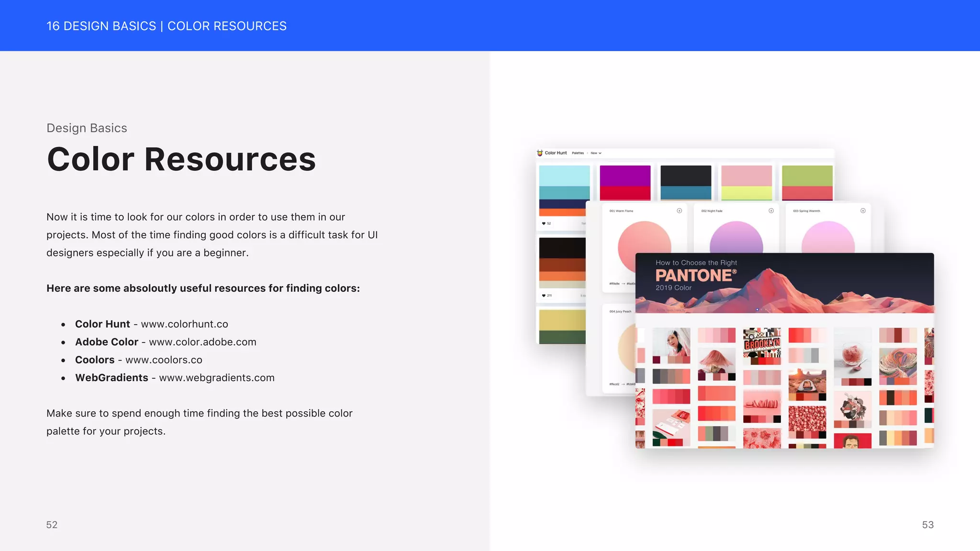Select the Juicy Peach gradient circle
Screen dimensions: 980x551
pyautogui.click(x=627, y=348)
